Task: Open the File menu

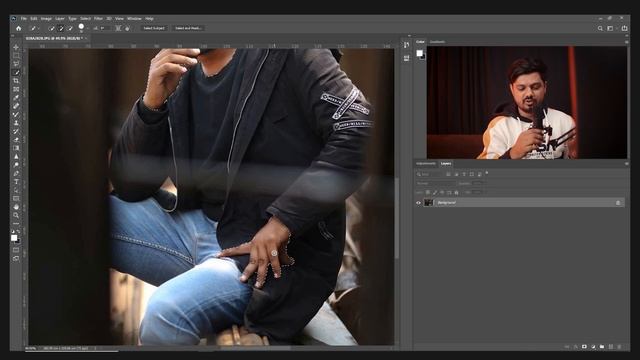Action: (24, 18)
